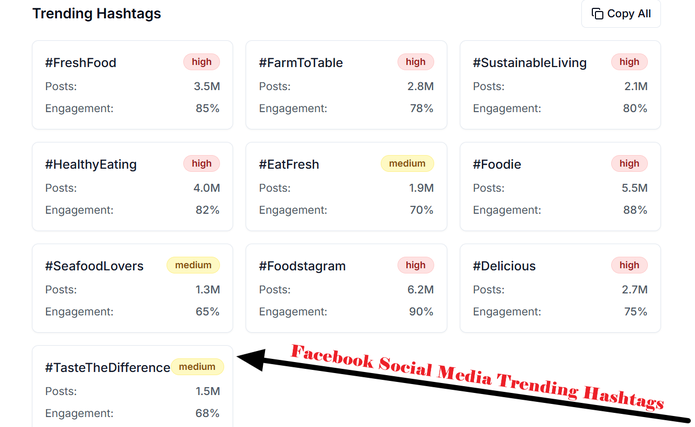Click the high badge on #FreshFood
The image size is (695, 427).
pyautogui.click(x=201, y=62)
